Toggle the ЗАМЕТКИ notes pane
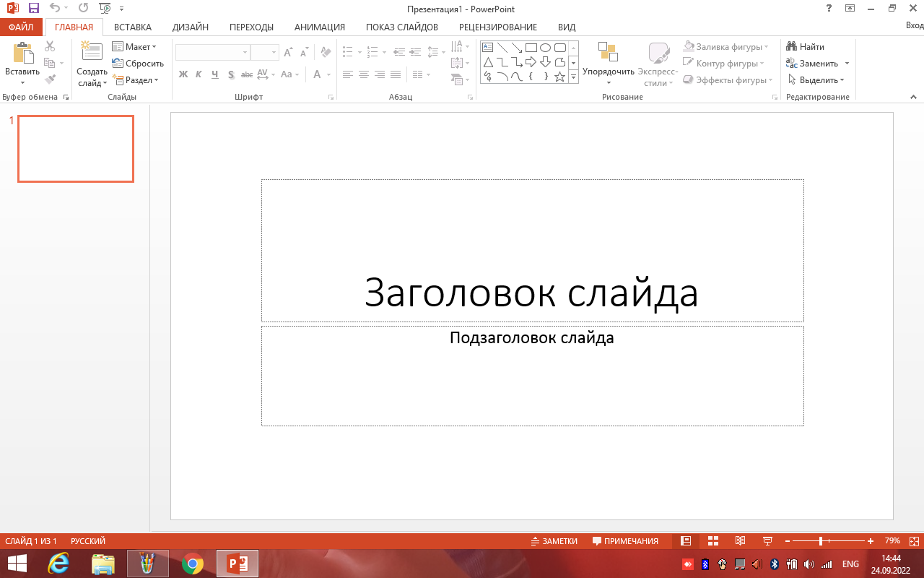Screen dimensions: 924x578 point(554,541)
